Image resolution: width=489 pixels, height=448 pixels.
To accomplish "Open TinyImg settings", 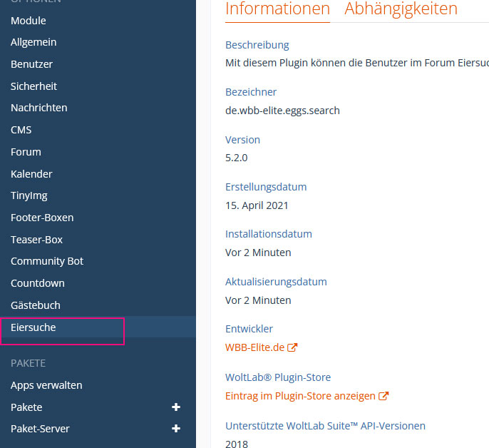I will 29,195.
